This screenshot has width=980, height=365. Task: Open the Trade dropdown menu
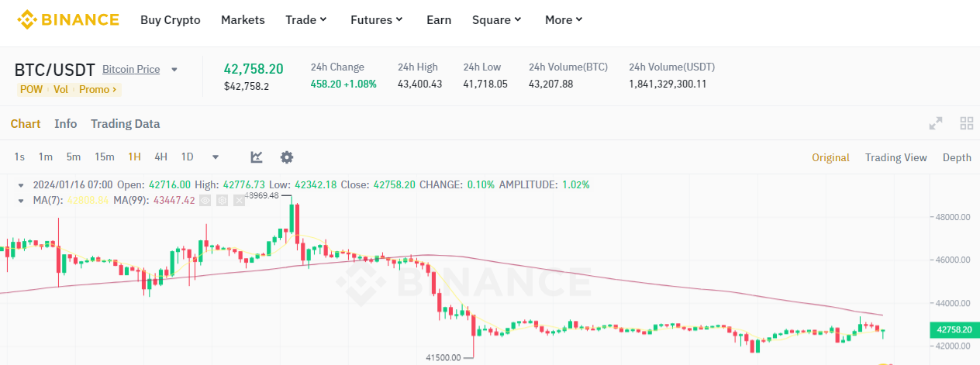click(x=306, y=20)
